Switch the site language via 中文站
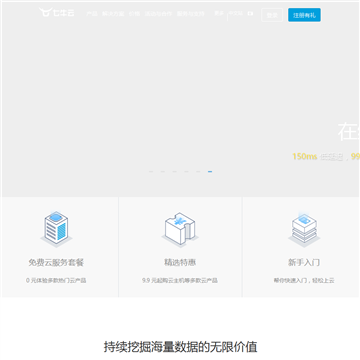360x360 pixels. 236,13
